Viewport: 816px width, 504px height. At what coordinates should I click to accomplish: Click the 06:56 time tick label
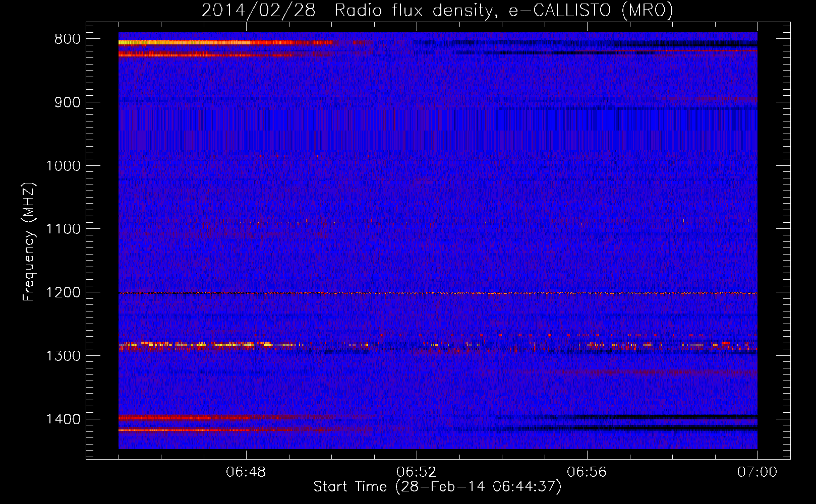point(587,472)
